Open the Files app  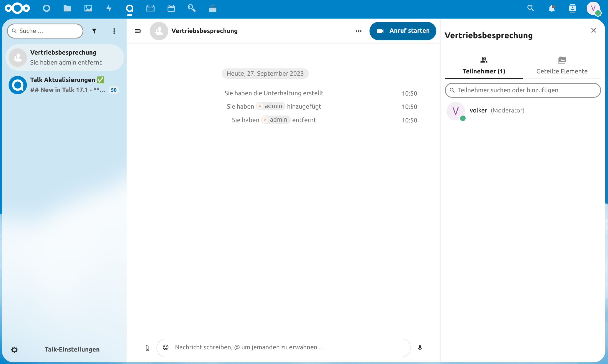tap(67, 8)
